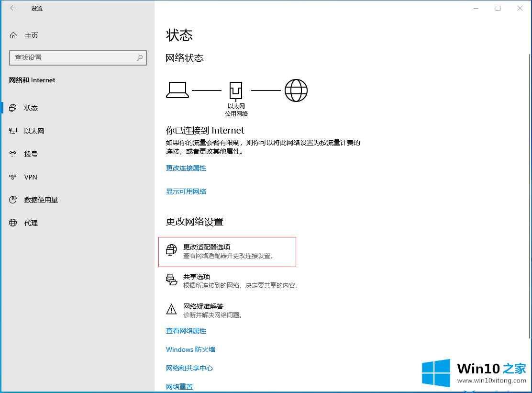Click the 以太网 公用网络 diagram label
Screen dimensions: 532x393
pyautogui.click(x=236, y=110)
